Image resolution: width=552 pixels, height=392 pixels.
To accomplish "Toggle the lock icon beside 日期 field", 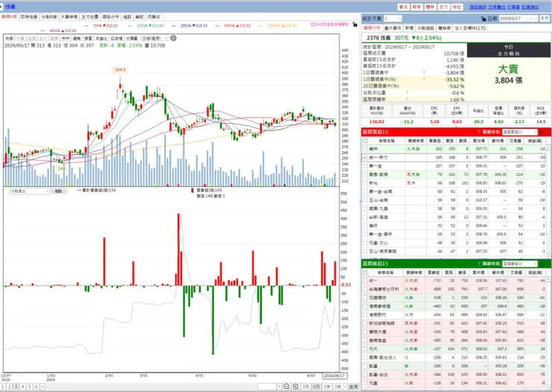I will (483, 19).
